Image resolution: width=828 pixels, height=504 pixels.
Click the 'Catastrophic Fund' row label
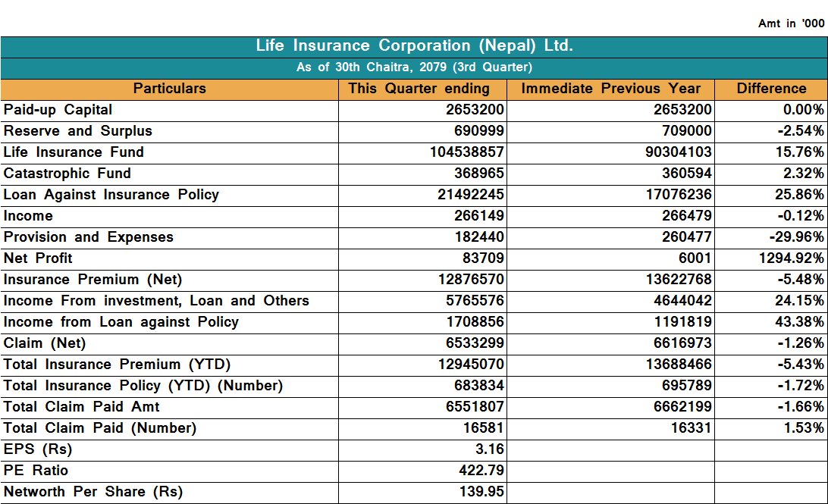tap(67, 174)
